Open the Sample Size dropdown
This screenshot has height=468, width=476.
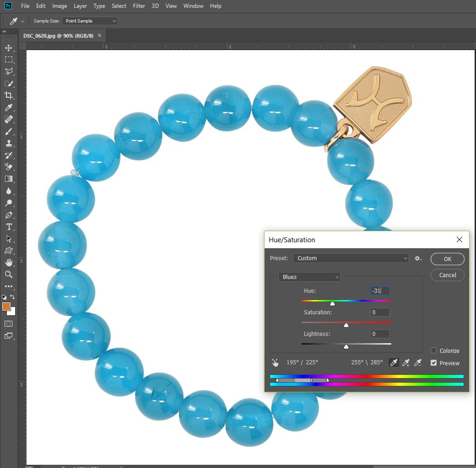(90, 21)
